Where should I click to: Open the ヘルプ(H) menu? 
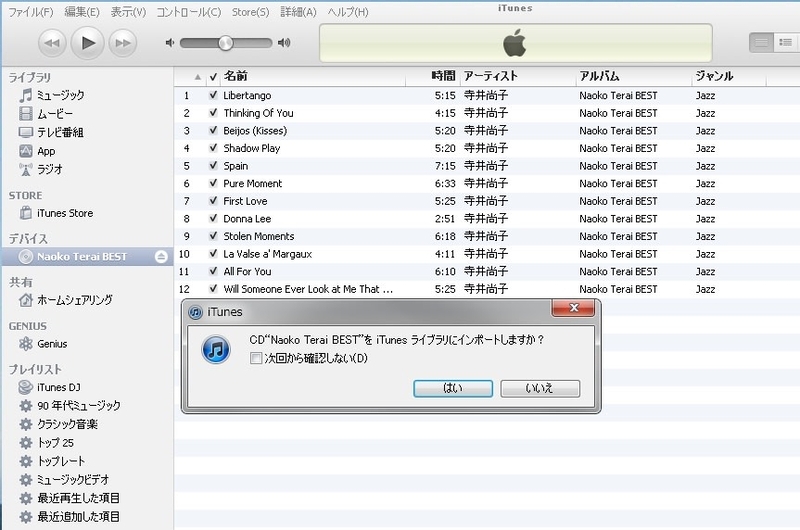pos(347,12)
